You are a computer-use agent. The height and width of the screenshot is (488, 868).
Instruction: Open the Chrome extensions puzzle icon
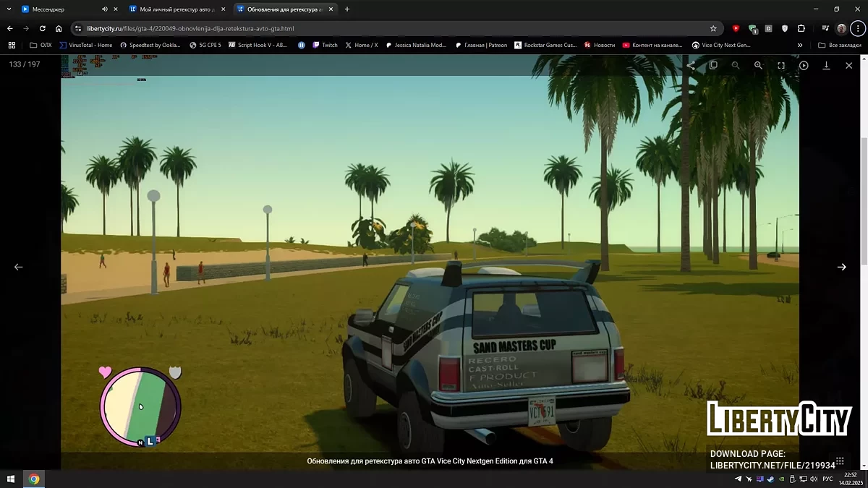(x=801, y=29)
